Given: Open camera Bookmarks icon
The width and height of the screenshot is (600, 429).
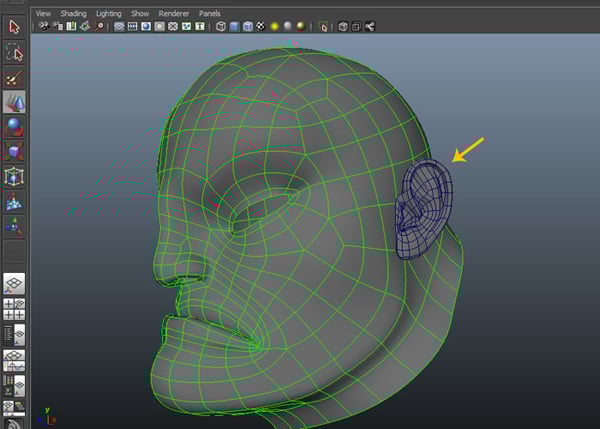Looking at the screenshot, I should 71,26.
